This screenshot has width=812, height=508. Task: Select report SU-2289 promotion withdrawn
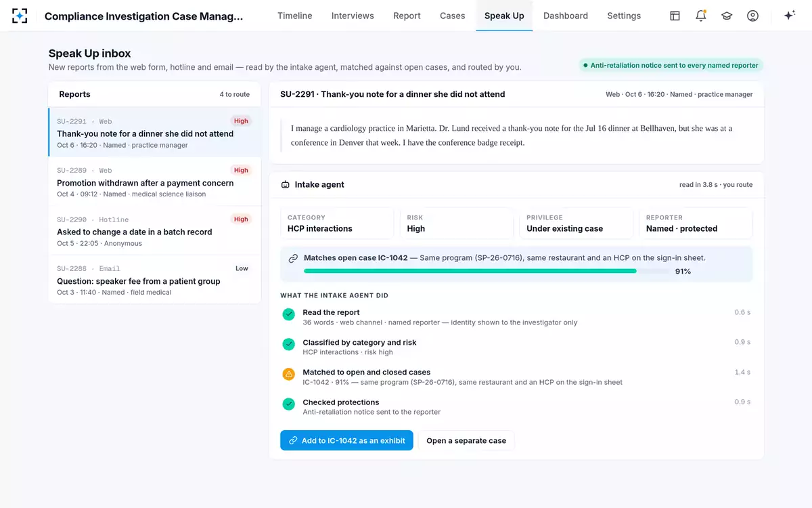(x=155, y=182)
